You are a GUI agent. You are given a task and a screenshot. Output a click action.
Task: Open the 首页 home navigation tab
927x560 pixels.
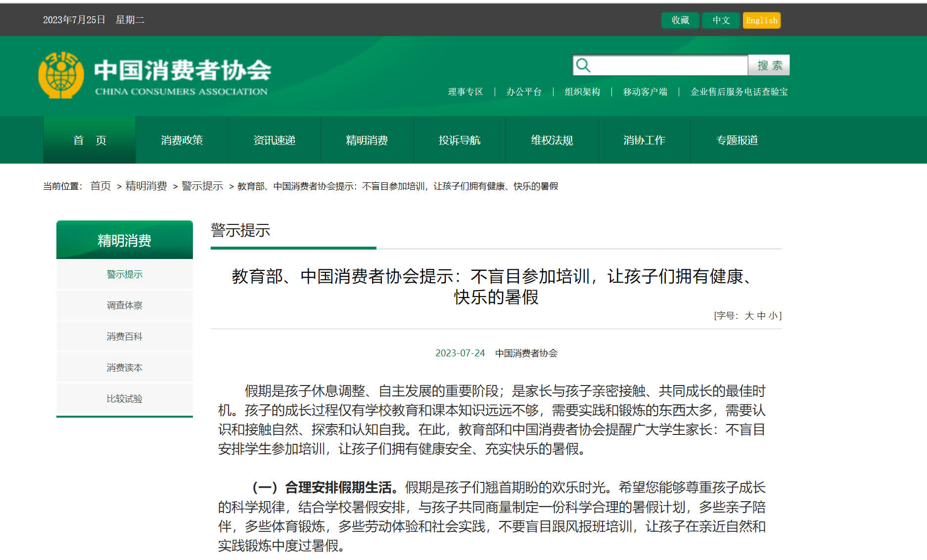pos(90,140)
